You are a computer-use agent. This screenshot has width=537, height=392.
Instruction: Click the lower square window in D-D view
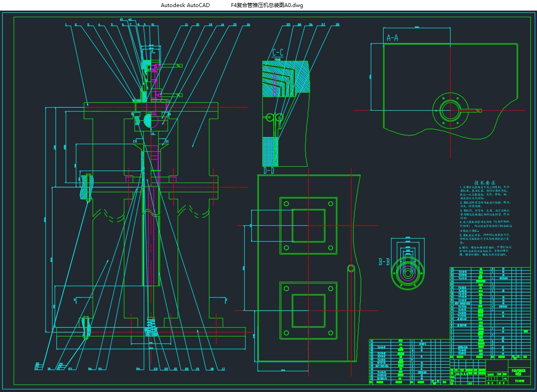tap(309, 311)
